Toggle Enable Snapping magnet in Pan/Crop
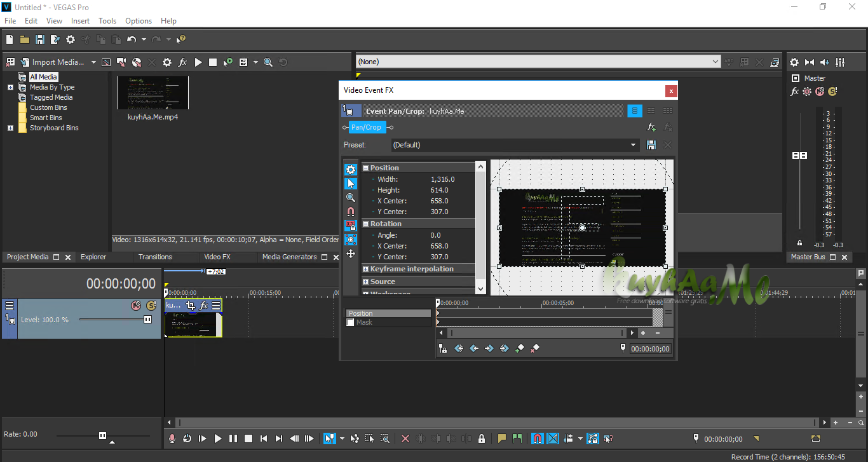Screen dimensions: 868x462 click(351, 212)
